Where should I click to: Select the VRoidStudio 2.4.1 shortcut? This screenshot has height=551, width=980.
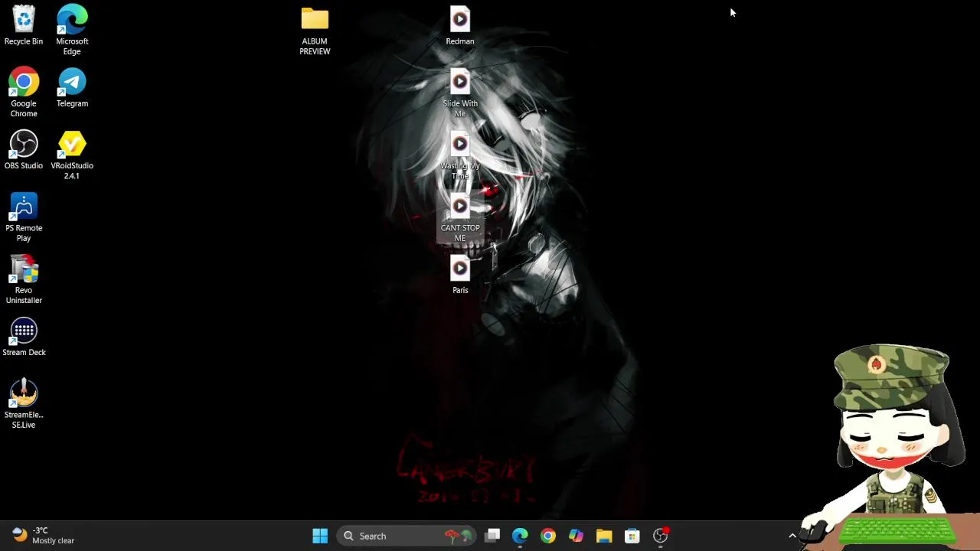72,155
